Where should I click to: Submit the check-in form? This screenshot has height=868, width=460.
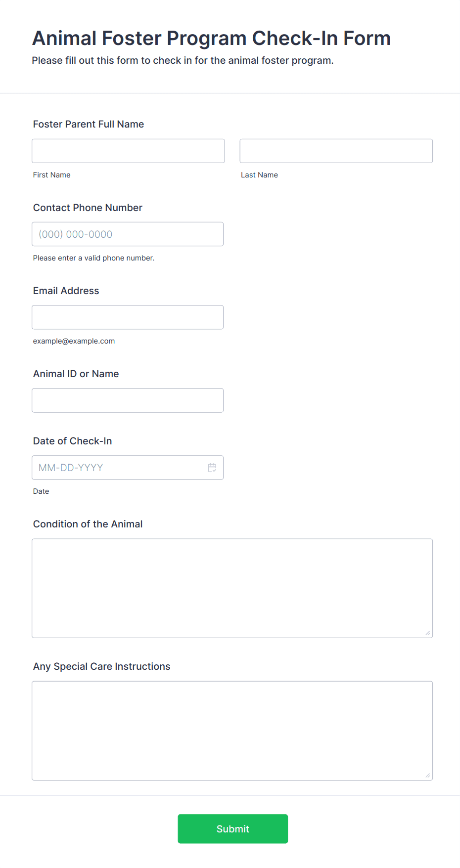[233, 829]
